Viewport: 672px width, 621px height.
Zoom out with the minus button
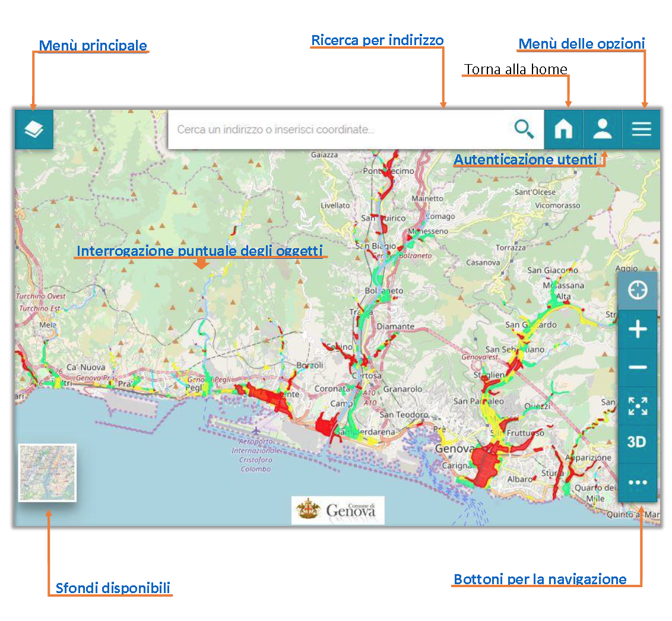pyautogui.click(x=638, y=367)
